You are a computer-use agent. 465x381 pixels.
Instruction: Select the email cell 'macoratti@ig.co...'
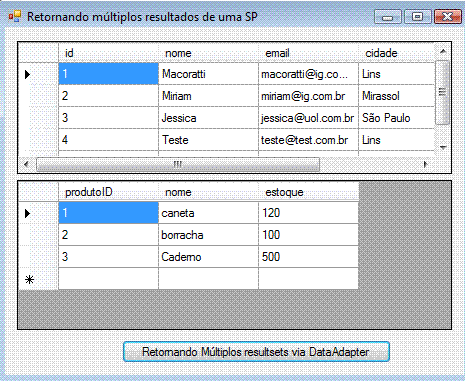coord(308,74)
